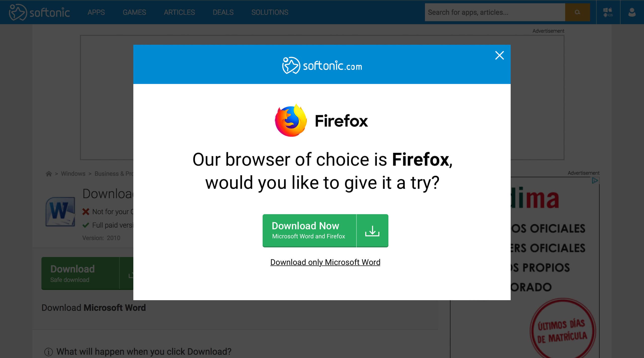The width and height of the screenshot is (644, 358).
Task: Click the download arrow icon in popup
Action: pyautogui.click(x=372, y=231)
